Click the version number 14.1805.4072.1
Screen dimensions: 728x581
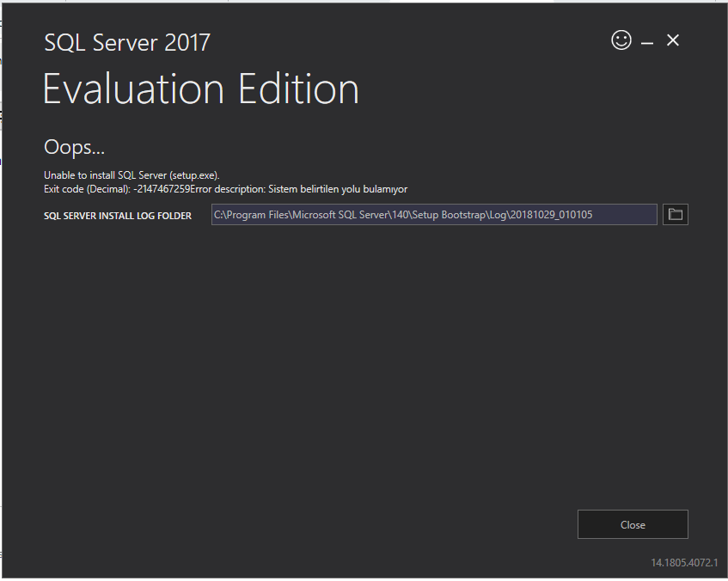pyautogui.click(x=684, y=562)
